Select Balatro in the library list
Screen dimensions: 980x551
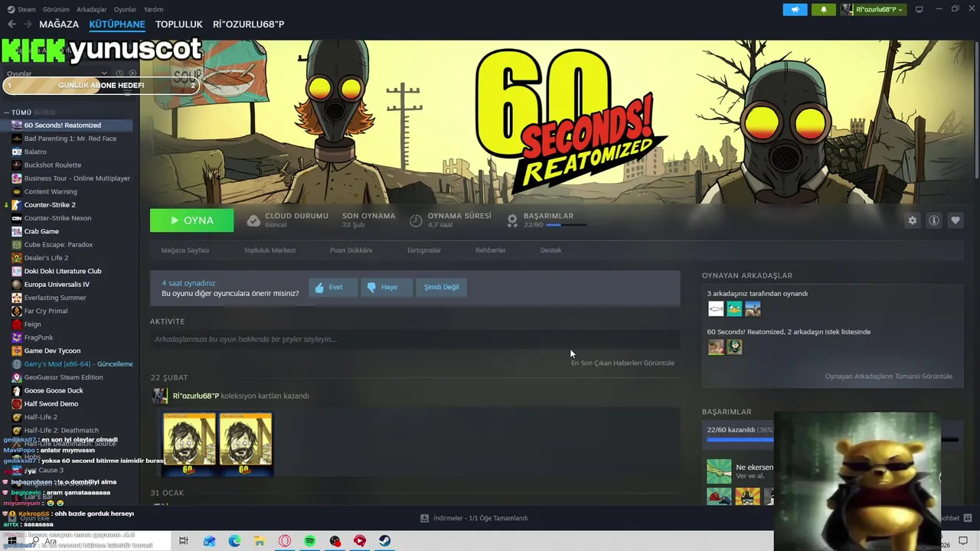tap(35, 152)
